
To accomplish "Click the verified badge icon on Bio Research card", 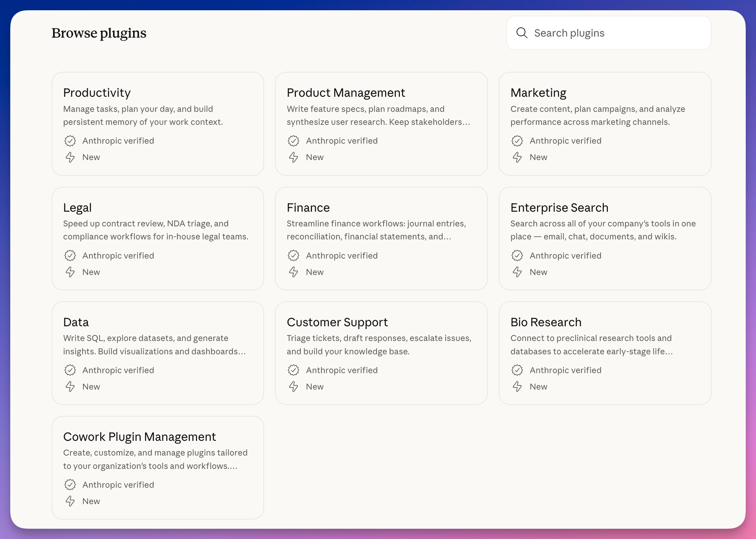I will click(517, 370).
